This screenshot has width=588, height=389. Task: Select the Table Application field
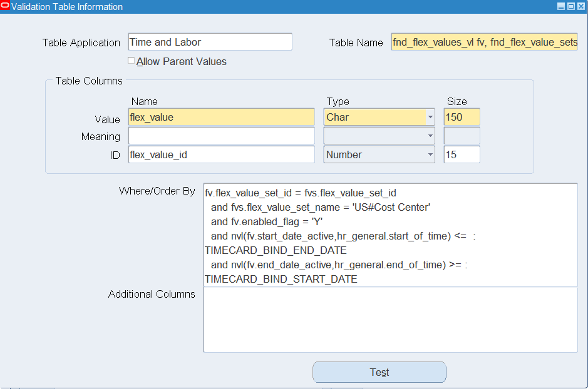(x=210, y=42)
